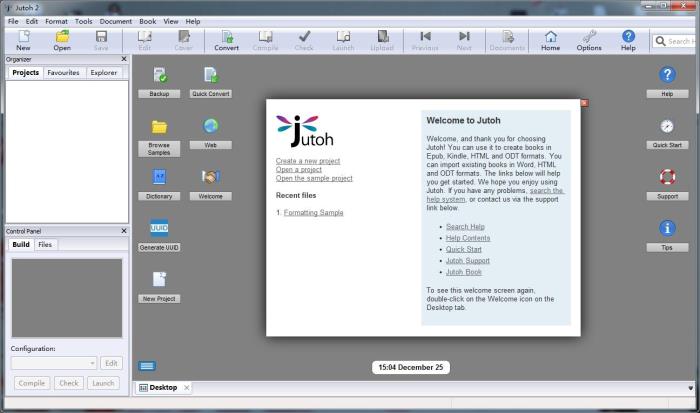This screenshot has width=700, height=413.
Task: Click the Help question mark desktop icon
Action: (x=667, y=75)
